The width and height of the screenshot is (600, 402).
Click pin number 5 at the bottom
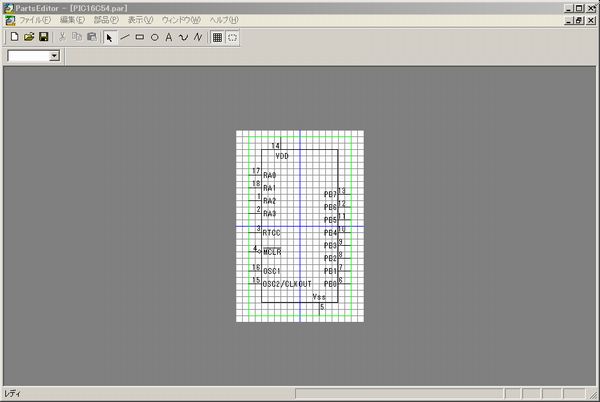pos(323,306)
